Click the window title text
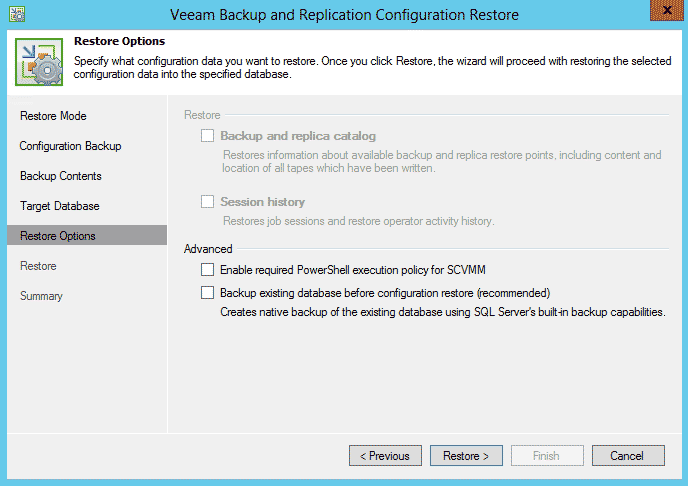The width and height of the screenshot is (688, 486). click(x=344, y=14)
